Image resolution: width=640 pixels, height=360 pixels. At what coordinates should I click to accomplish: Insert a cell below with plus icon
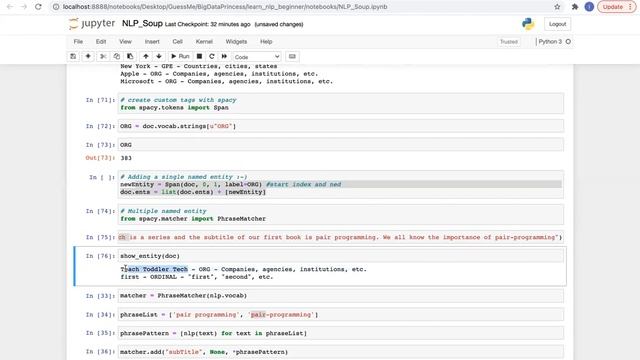[88, 56]
